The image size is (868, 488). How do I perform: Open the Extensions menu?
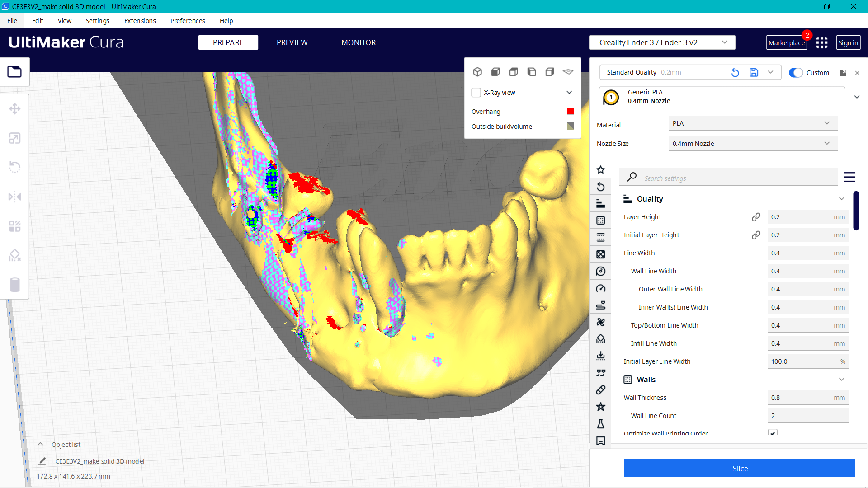click(140, 21)
